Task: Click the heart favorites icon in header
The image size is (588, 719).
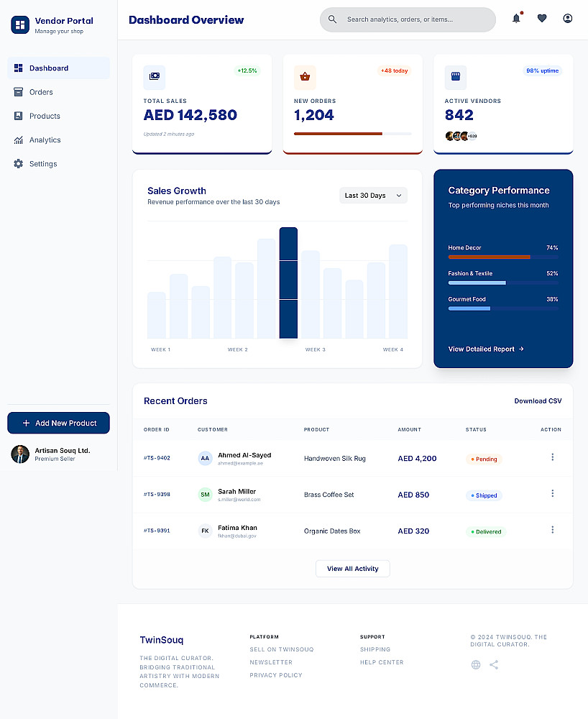Action: (542, 19)
